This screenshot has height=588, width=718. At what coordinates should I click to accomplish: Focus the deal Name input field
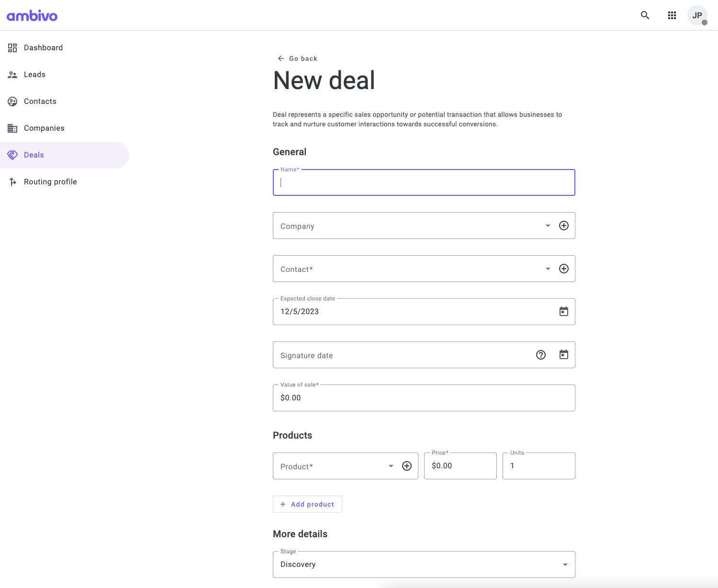click(424, 183)
